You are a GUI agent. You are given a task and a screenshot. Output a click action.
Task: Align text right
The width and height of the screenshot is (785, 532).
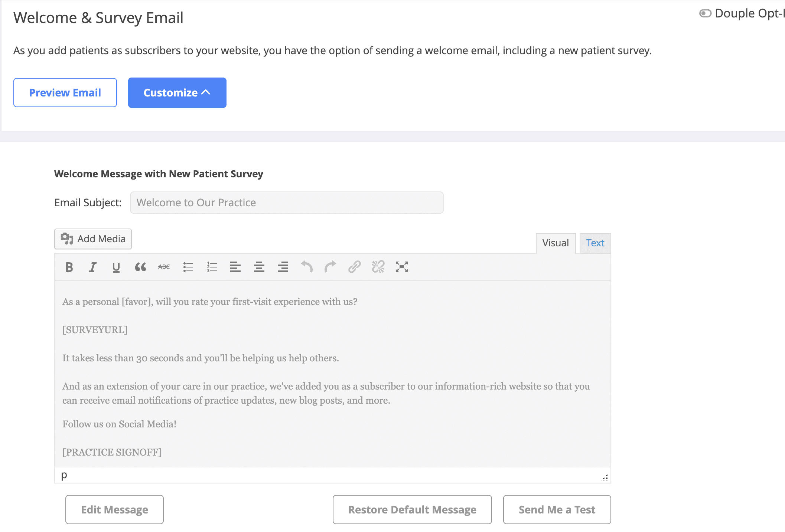pos(283,267)
